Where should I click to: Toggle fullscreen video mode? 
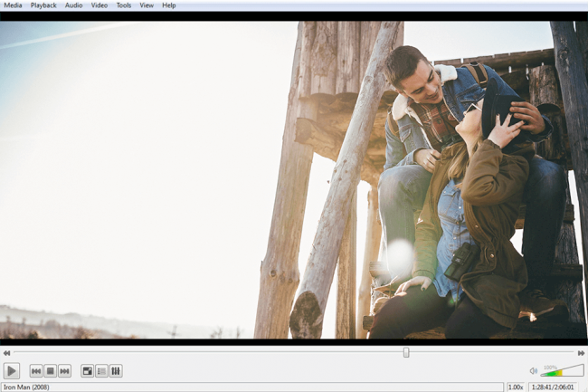click(88, 370)
